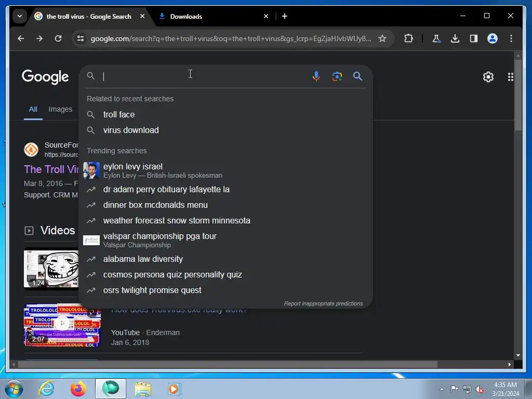Open Chrome downloads toolbar icon
This screenshot has height=399, width=532.
tap(455, 38)
